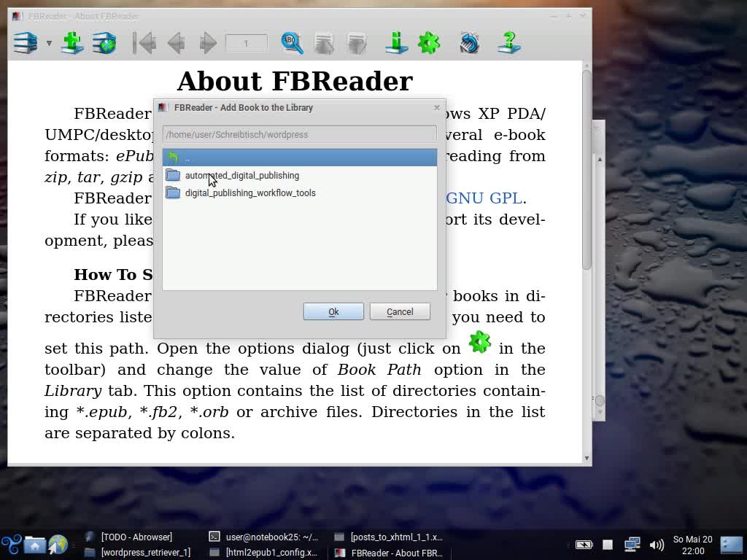
Task: Click the path field in Add Book dialog
Action: coord(300,134)
